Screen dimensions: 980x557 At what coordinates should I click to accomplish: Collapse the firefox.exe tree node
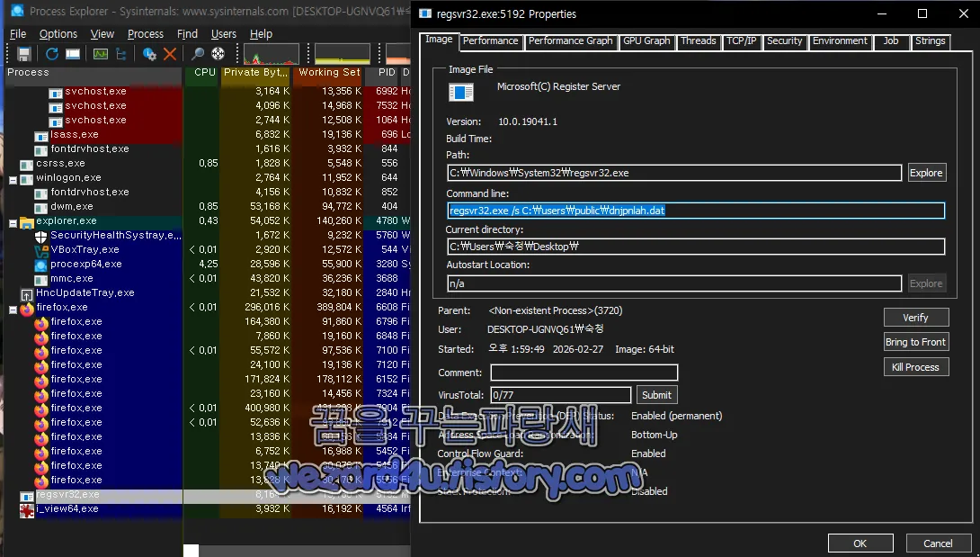13,309
